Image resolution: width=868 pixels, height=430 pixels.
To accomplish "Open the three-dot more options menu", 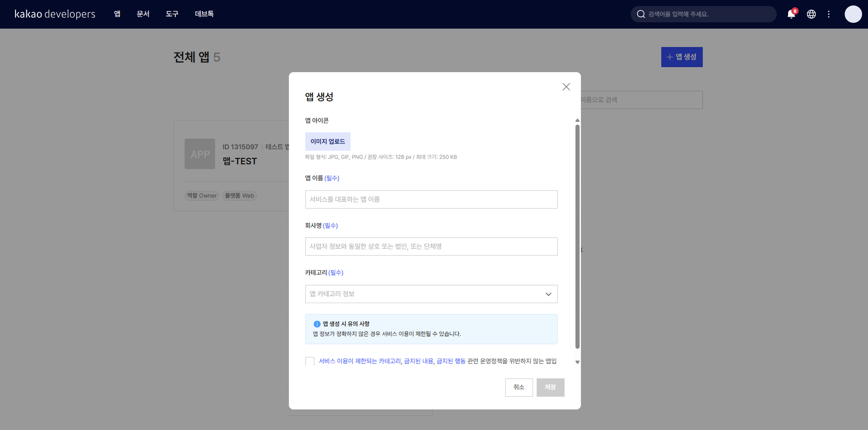I will click(829, 14).
